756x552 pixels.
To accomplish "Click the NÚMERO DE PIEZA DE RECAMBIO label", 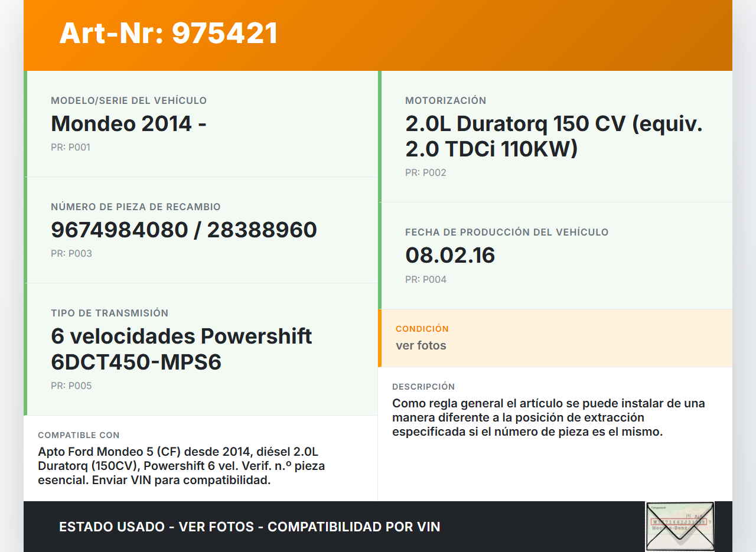I will (x=135, y=207).
